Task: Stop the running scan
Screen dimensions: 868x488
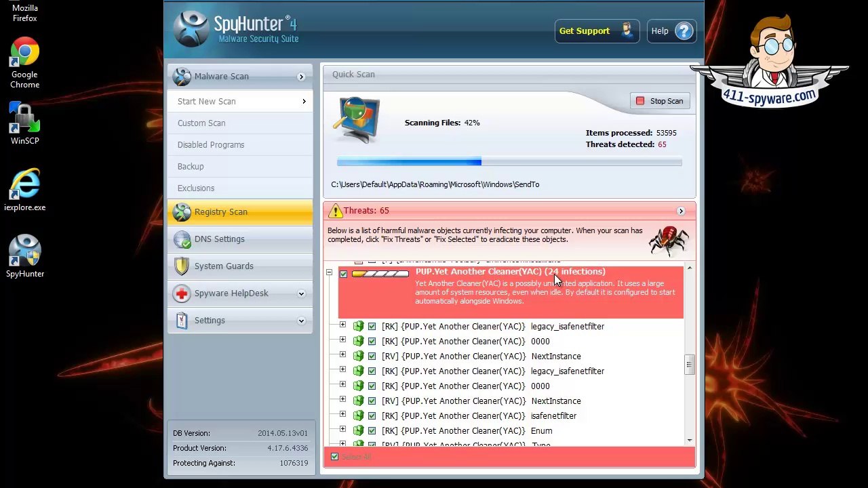Action: pyautogui.click(x=660, y=101)
